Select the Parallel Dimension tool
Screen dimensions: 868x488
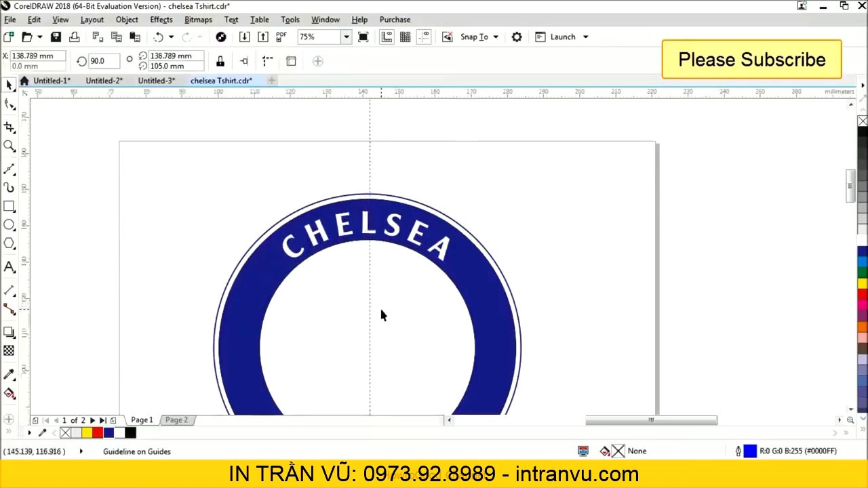tap(9, 290)
